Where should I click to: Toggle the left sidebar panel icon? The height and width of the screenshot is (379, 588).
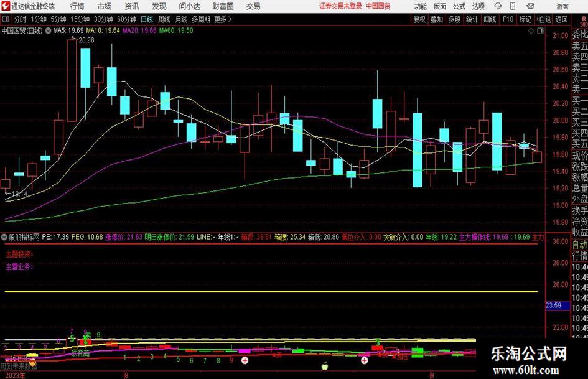[5, 19]
